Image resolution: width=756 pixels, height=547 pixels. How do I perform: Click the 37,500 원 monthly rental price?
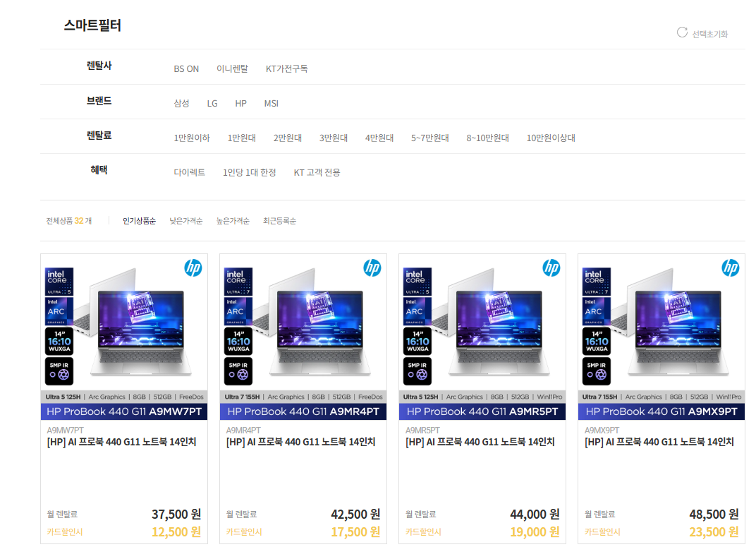176,515
